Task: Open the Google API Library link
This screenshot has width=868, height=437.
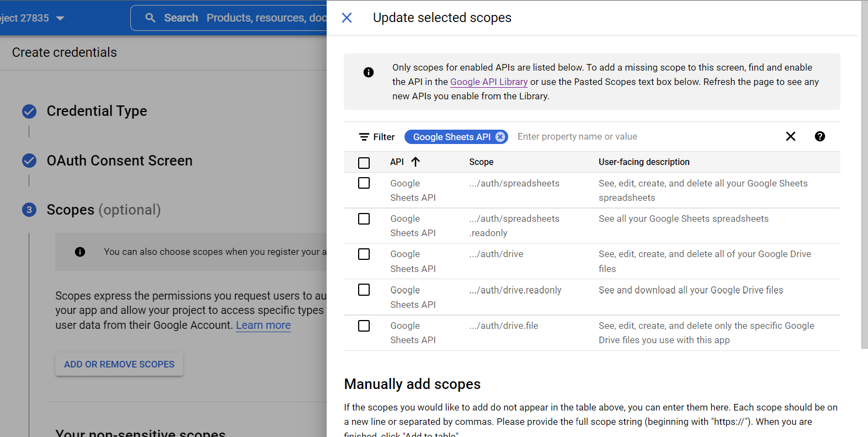Action: (488, 82)
